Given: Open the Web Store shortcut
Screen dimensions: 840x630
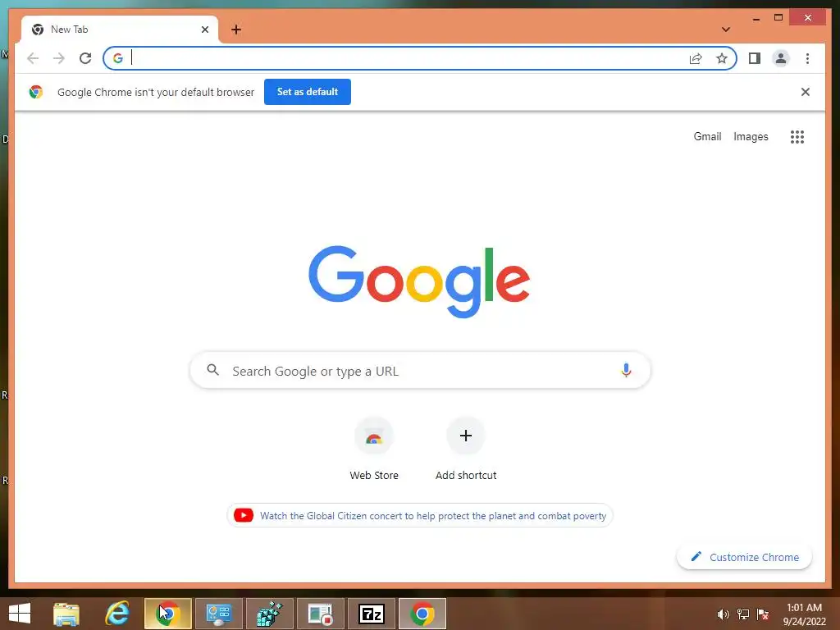Looking at the screenshot, I should click(374, 450).
